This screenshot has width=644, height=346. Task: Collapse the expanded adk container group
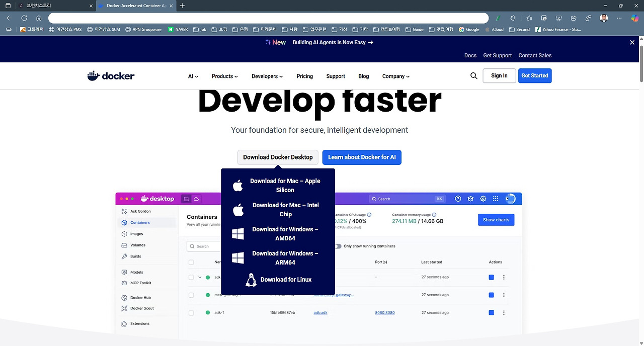pyautogui.click(x=200, y=277)
